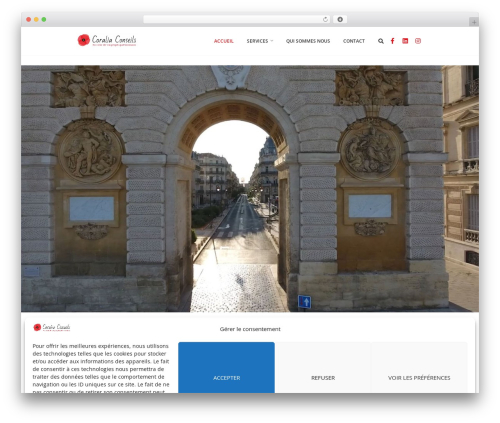The width and height of the screenshot is (500, 423).
Task: Click ACCEPTER in consent banner
Action: coord(226,368)
